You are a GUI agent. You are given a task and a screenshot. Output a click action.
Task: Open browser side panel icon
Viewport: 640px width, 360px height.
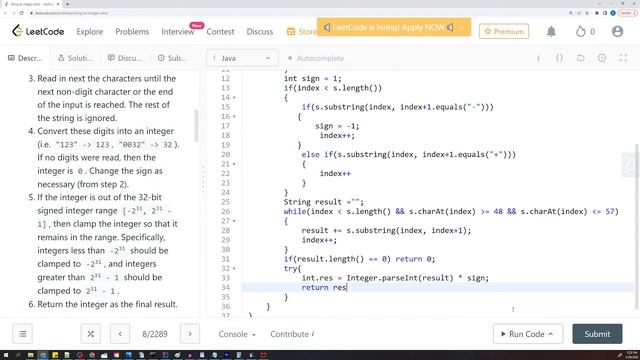click(x=604, y=13)
